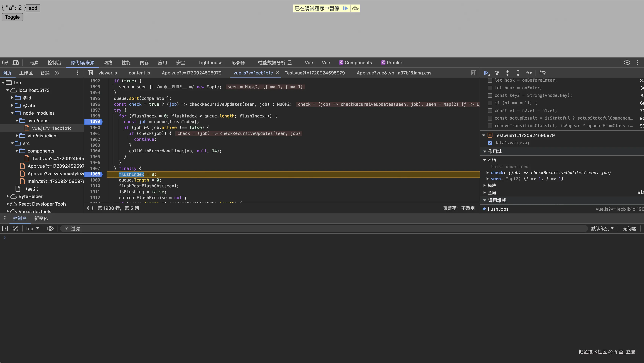Screen dimensions: 644x363
Task: Deactivate all breakpoints icon
Action: click(542, 73)
